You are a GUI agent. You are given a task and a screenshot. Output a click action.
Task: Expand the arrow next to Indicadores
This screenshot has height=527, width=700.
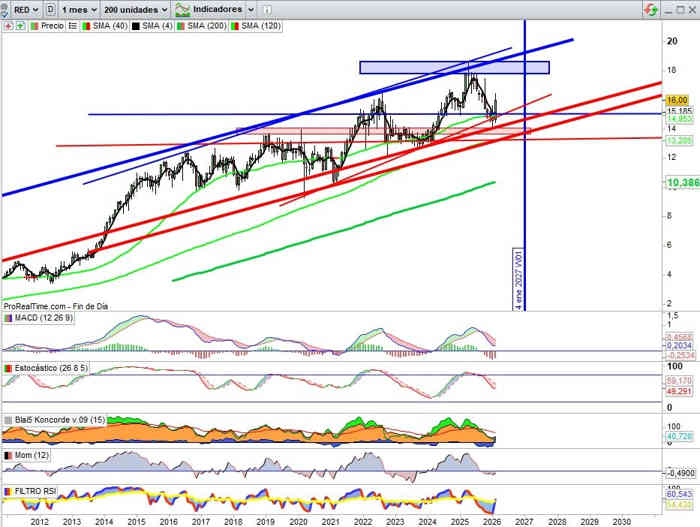coord(248,8)
